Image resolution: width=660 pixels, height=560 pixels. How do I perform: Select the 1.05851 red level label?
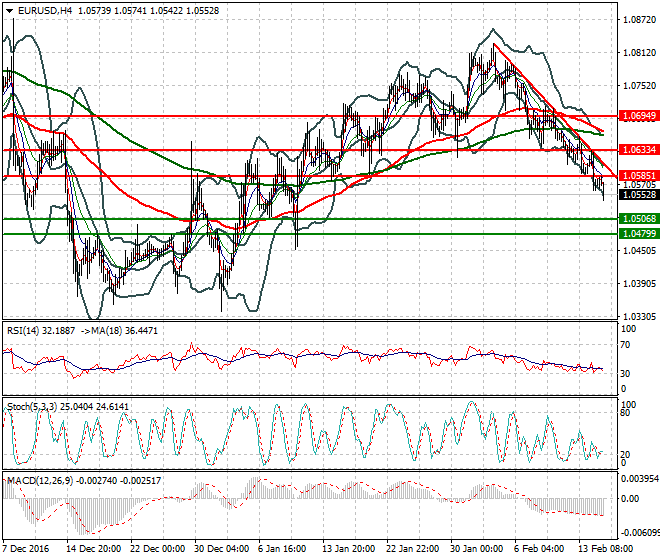(639, 176)
